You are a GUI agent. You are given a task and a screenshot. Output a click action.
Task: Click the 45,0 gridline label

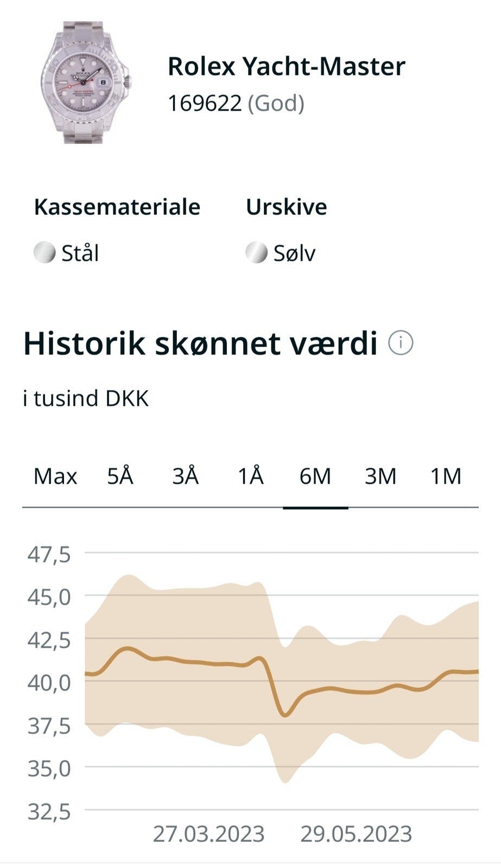click(x=49, y=597)
